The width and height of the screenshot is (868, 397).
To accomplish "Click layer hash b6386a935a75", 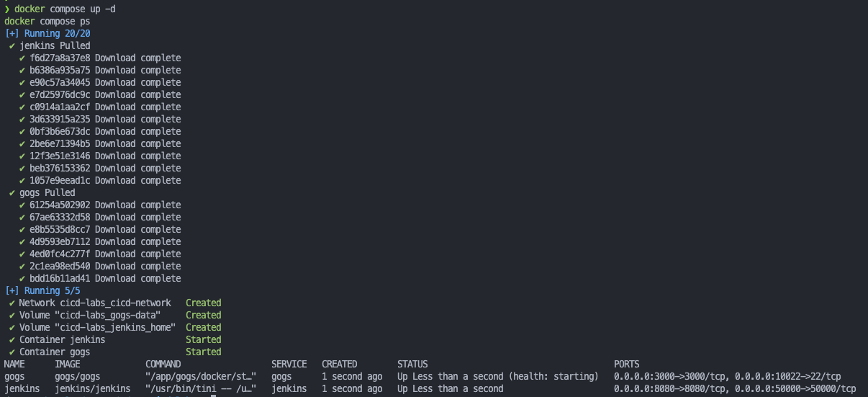I will pyautogui.click(x=60, y=70).
